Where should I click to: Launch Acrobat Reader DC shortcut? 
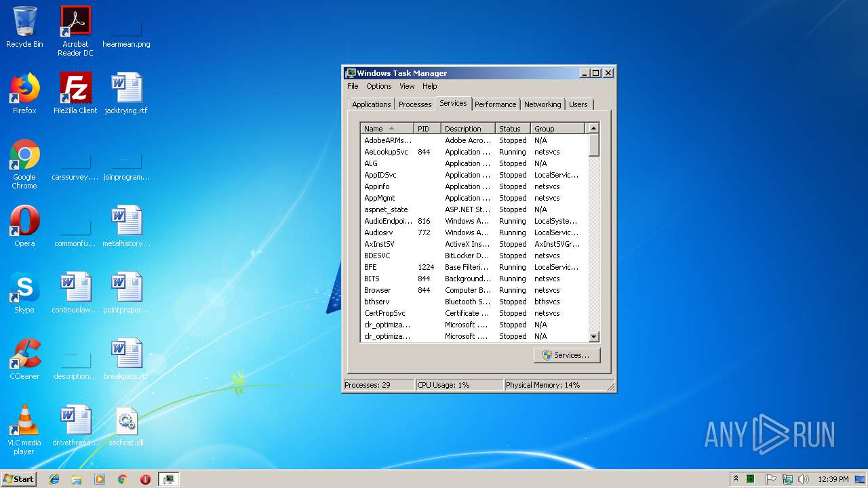tap(75, 31)
